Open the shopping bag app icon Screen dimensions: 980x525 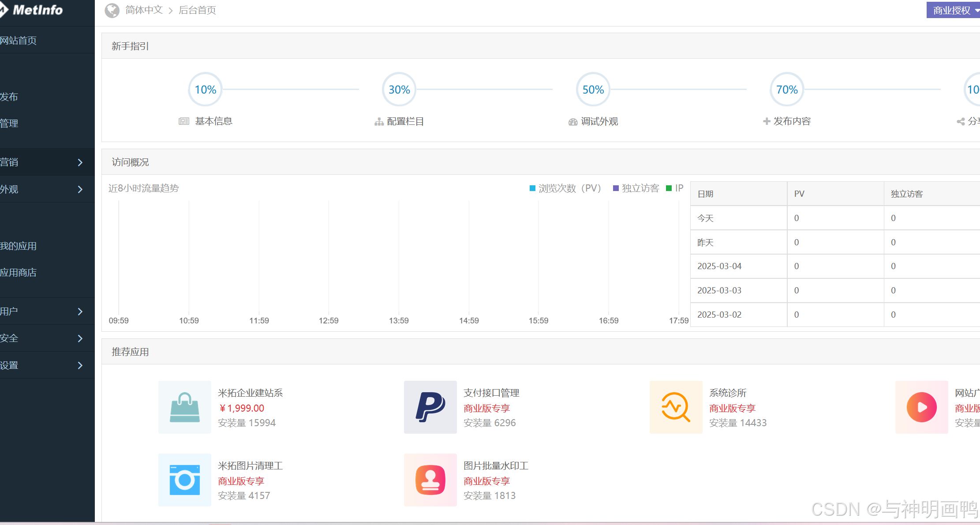pyautogui.click(x=184, y=407)
